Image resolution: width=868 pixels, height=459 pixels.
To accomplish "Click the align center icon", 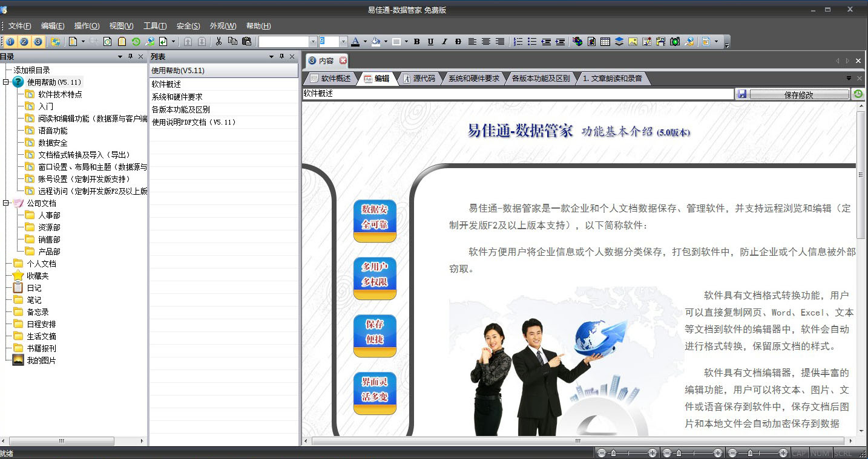I will 486,42.
